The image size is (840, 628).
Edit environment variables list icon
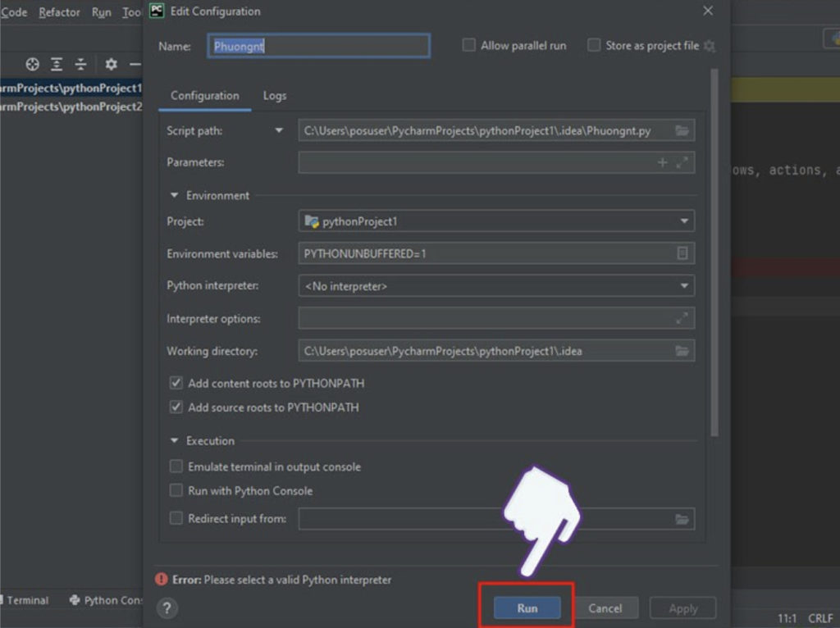682,253
